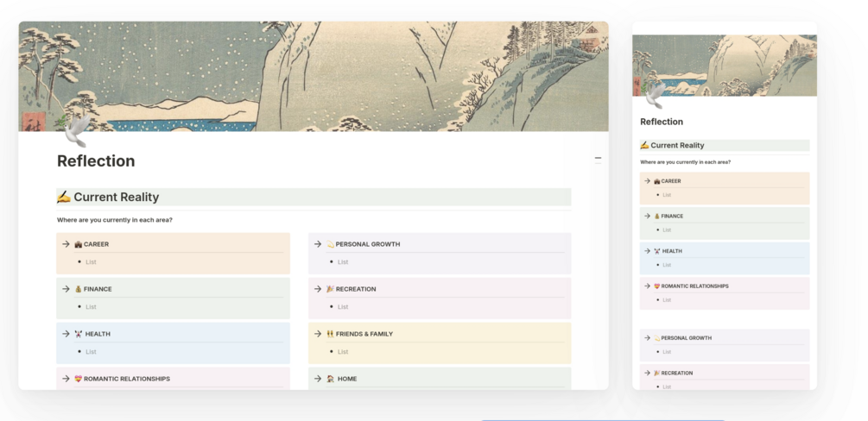Expand ROMANTIC RELATIONSHIPS arrow in mobile preview

pyautogui.click(x=647, y=286)
